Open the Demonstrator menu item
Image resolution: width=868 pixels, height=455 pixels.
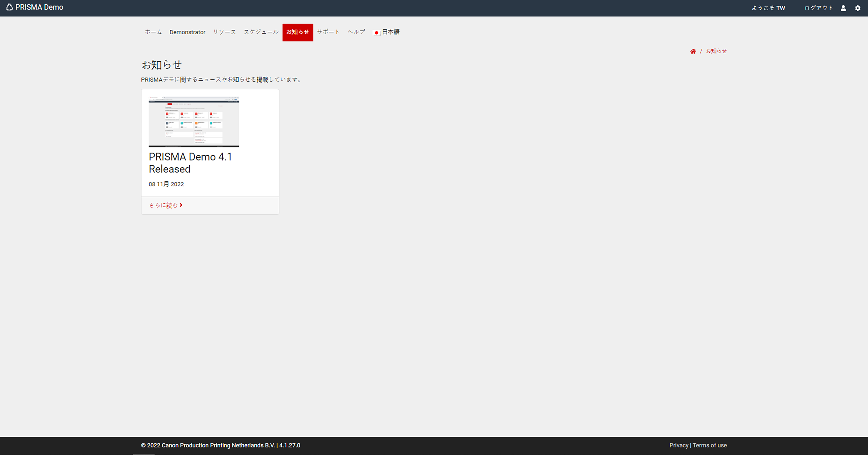pyautogui.click(x=187, y=32)
